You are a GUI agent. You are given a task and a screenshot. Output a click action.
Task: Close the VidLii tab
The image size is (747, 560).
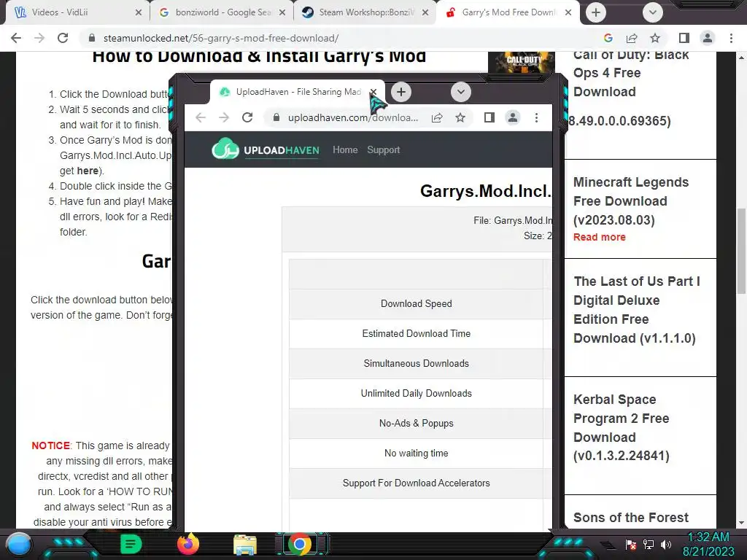pos(139,12)
